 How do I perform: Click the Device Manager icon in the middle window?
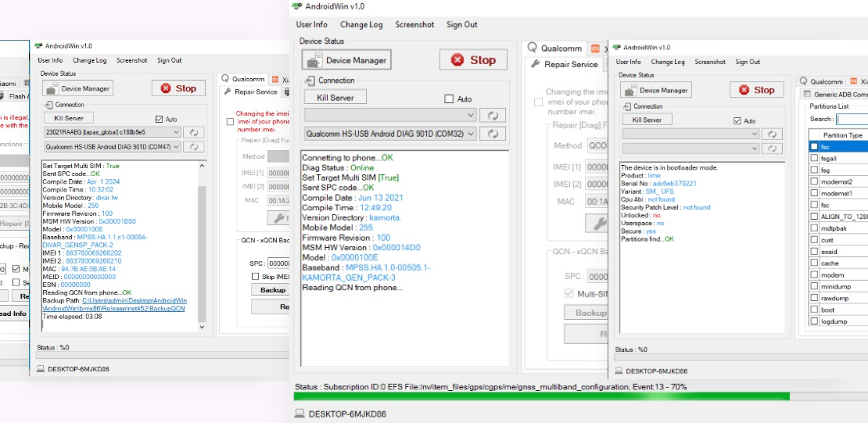click(314, 60)
